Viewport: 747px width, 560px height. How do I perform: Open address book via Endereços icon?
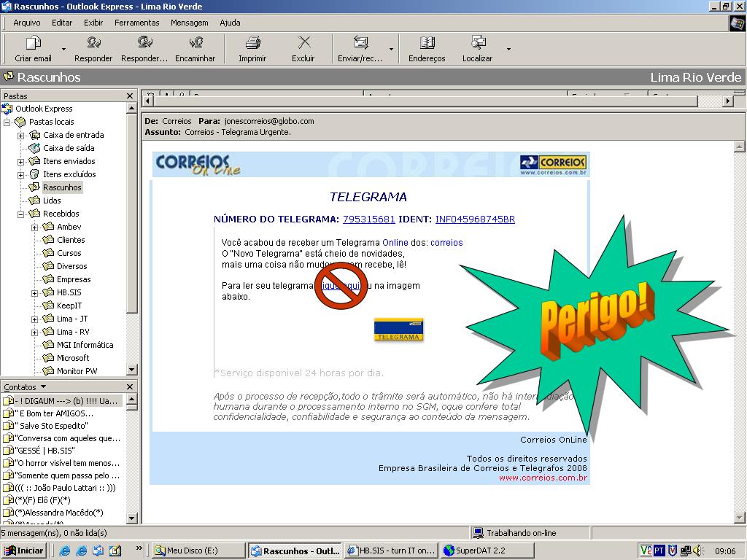[427, 43]
